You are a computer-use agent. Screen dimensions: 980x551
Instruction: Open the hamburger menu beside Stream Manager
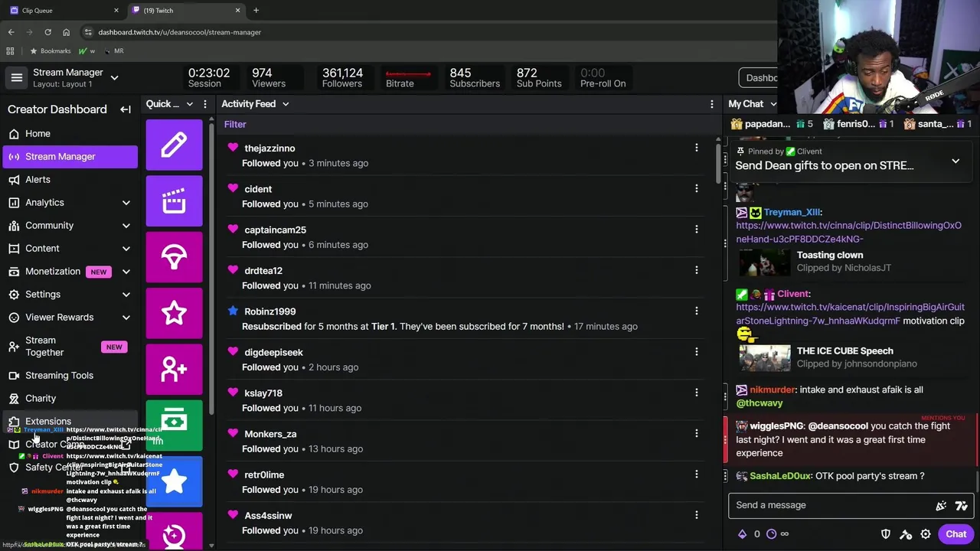pos(16,77)
